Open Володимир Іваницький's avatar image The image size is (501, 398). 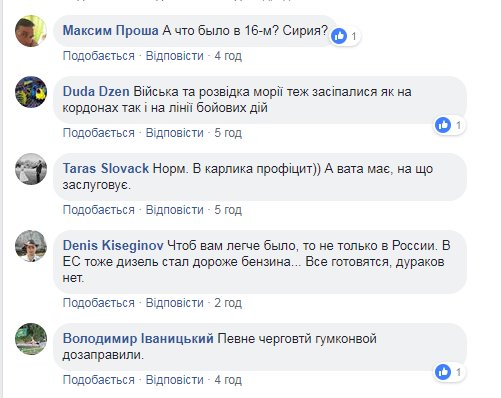(31, 339)
